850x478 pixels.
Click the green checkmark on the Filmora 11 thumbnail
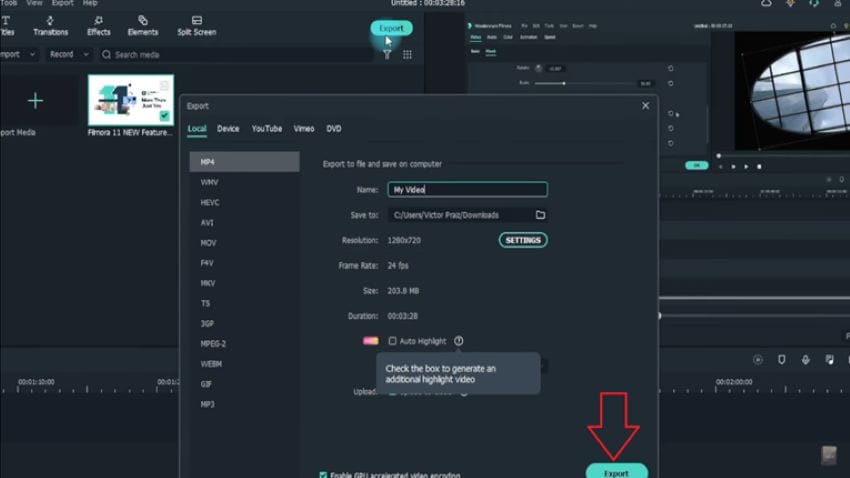pyautogui.click(x=165, y=115)
